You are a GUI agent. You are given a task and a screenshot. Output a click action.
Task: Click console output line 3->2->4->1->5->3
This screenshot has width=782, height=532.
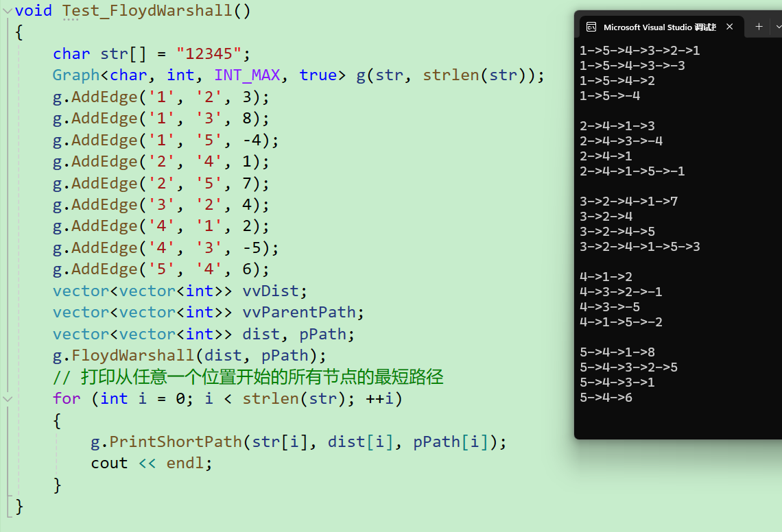pos(639,246)
